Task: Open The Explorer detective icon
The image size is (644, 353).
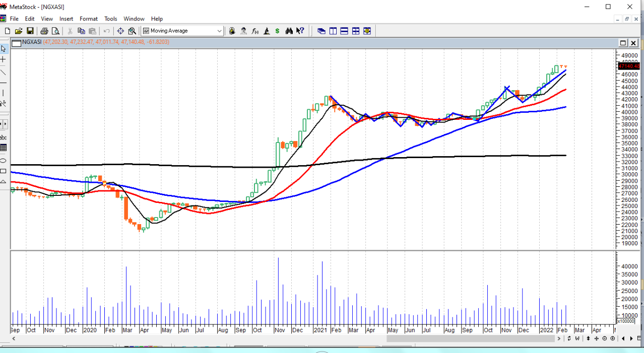Action: click(x=243, y=31)
